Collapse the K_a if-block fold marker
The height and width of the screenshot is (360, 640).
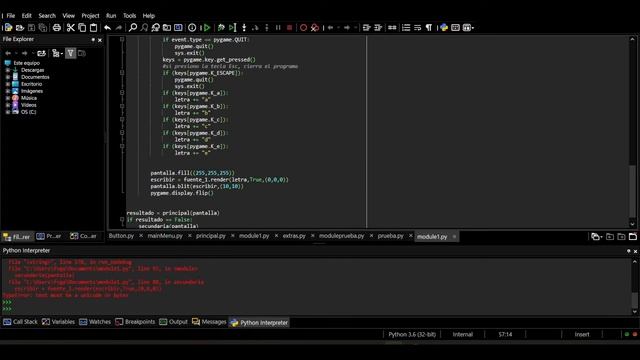tap(122, 93)
